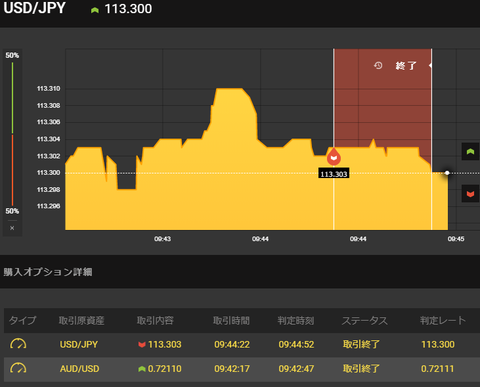
Task: Click the green up-arrow High button beside the chart
Action: pyautogui.click(x=470, y=152)
